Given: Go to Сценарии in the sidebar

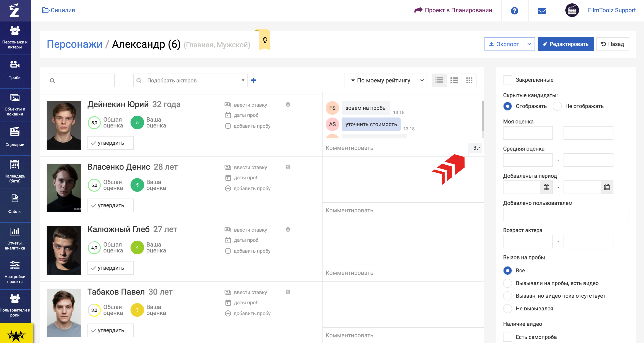Looking at the screenshot, I should 15,138.
